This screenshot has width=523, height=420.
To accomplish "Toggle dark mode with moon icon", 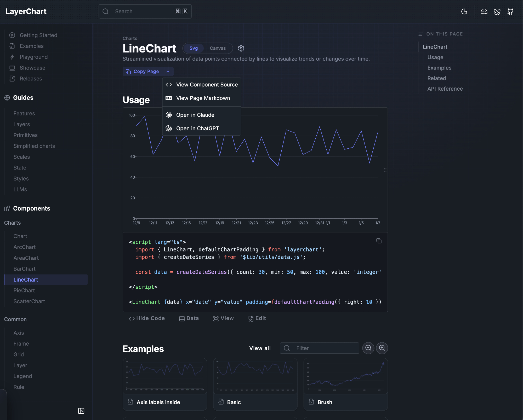I will (464, 11).
